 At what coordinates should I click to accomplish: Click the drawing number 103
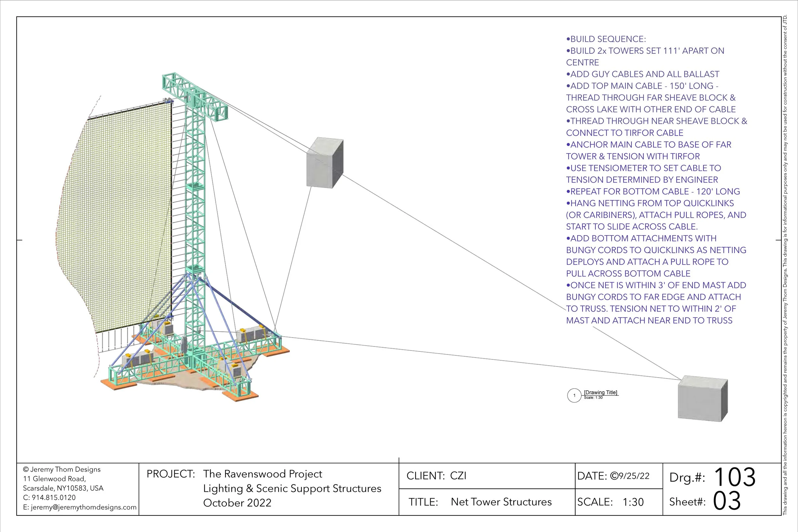[x=734, y=477]
